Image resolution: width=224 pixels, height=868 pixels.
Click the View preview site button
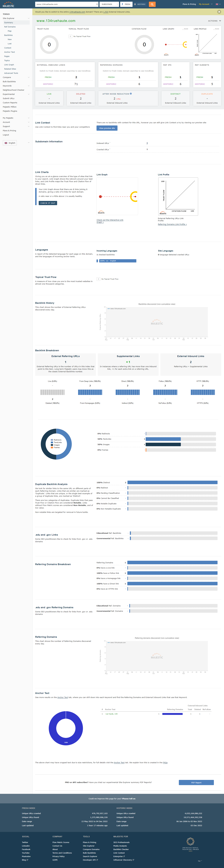tap(107, 128)
